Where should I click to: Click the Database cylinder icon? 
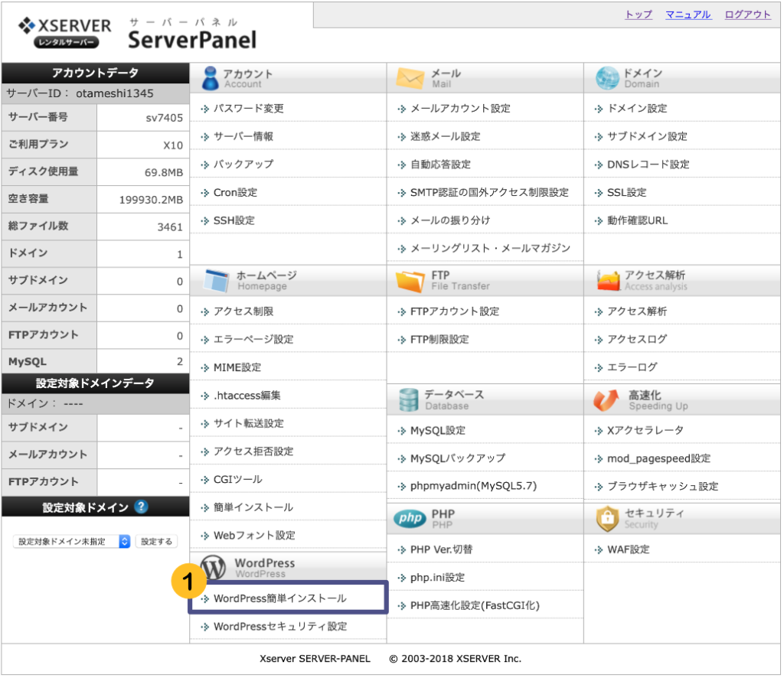(x=409, y=399)
